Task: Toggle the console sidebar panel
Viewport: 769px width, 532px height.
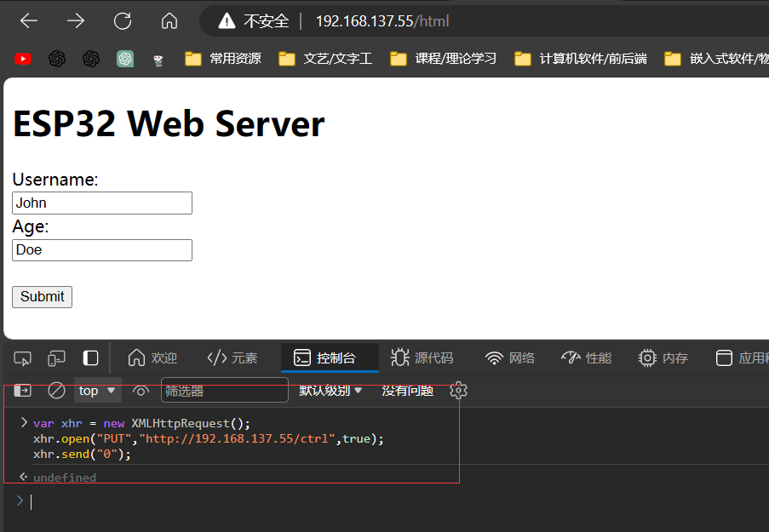Action: 23,391
